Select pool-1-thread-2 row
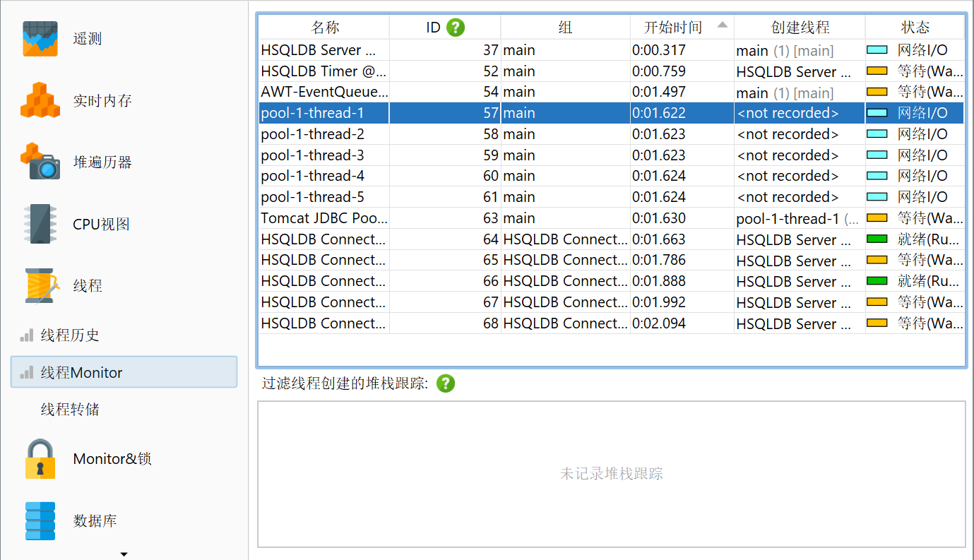 pyautogui.click(x=612, y=134)
